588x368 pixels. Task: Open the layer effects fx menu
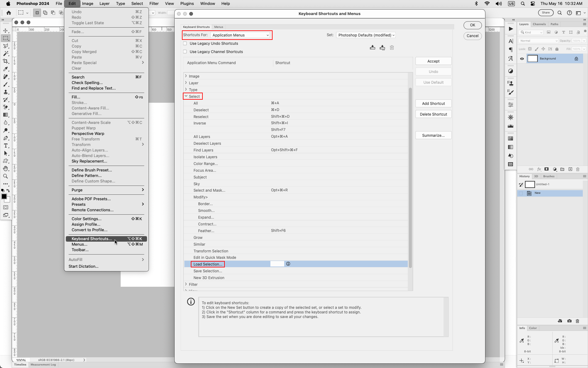click(x=539, y=169)
